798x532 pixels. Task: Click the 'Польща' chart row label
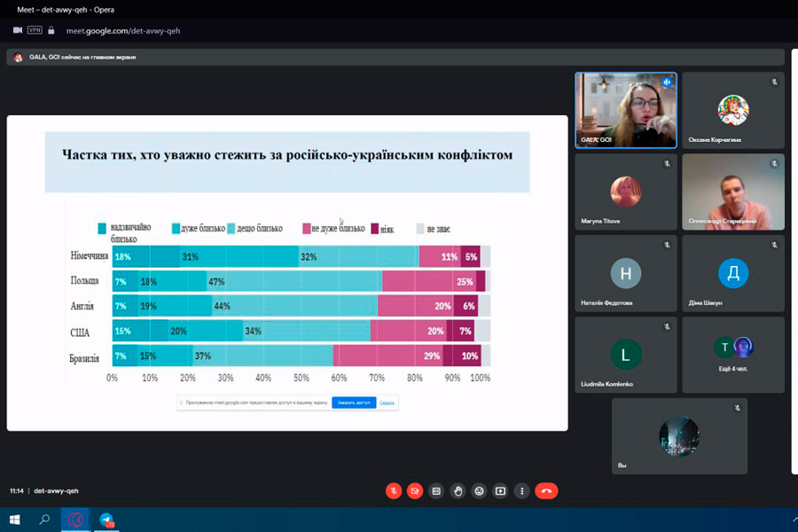pos(84,280)
